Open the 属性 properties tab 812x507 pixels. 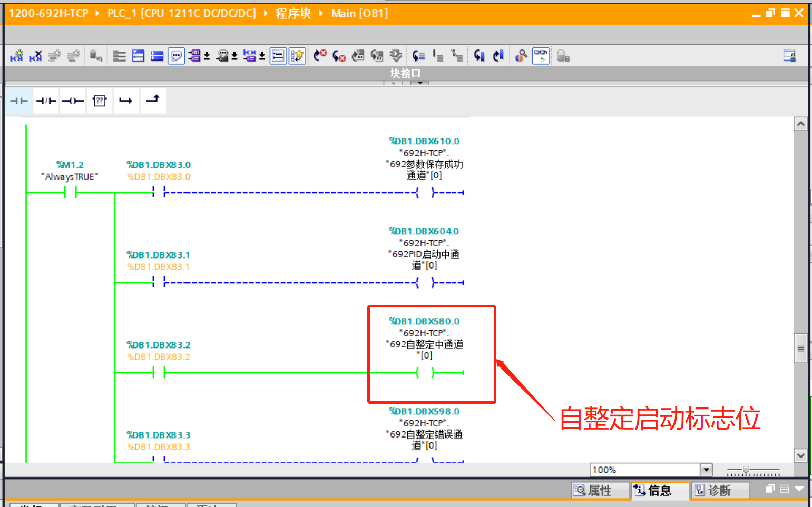pos(600,491)
